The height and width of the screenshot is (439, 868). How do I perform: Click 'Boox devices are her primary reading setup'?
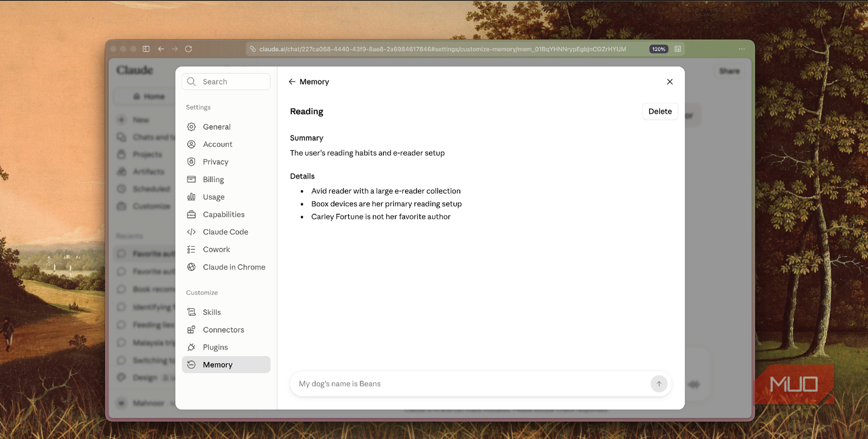(386, 204)
